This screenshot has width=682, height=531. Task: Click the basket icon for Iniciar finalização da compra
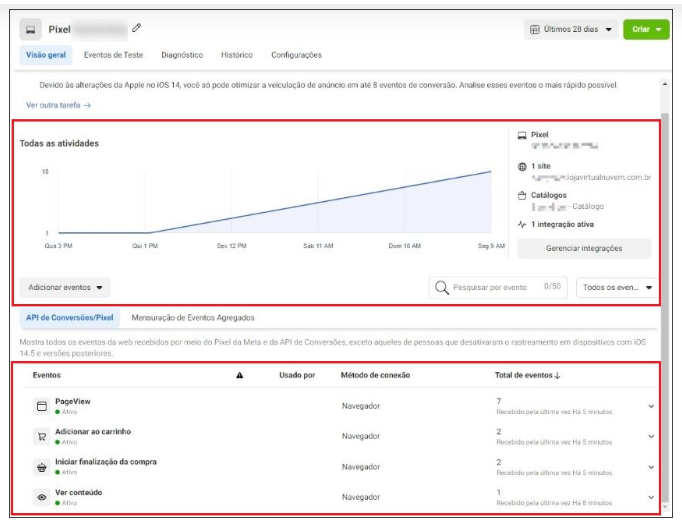[42, 468]
